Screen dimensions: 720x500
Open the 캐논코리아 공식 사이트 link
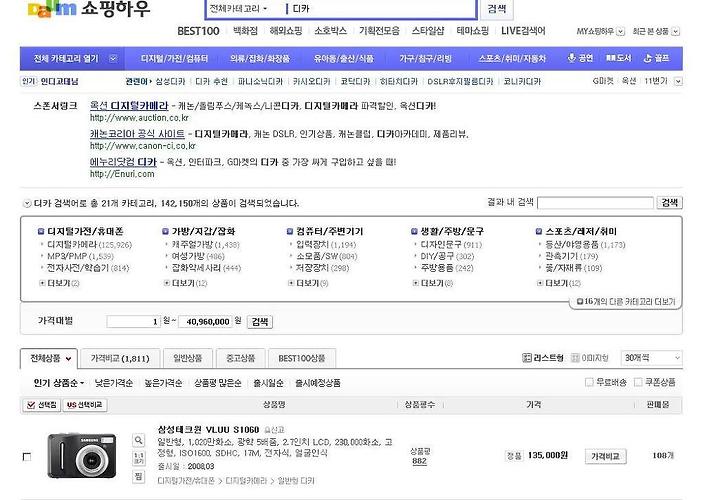point(137,134)
